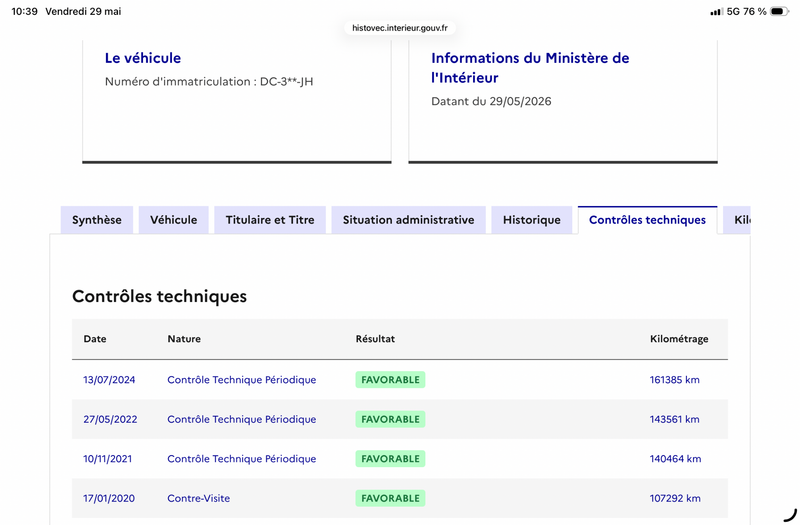This screenshot has width=800, height=525.
Task: Tap the histovec.interieur.gouv.fr address bar
Action: pyautogui.click(x=400, y=28)
